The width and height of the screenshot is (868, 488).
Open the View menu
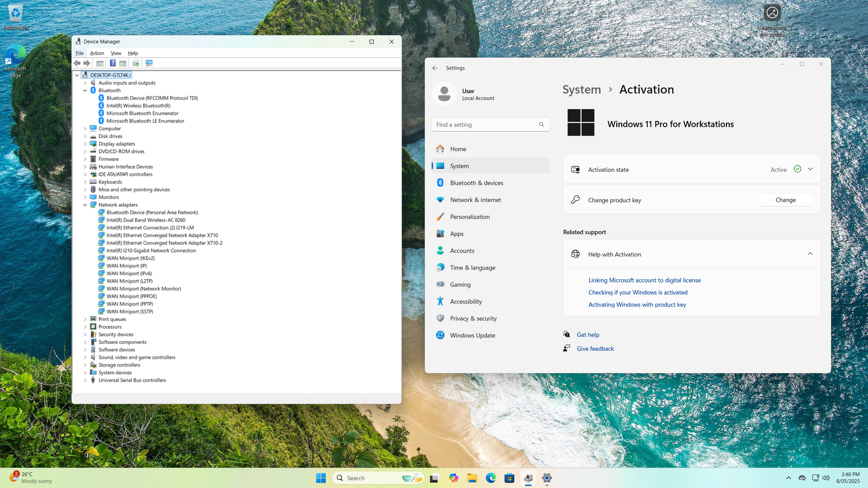tap(116, 53)
